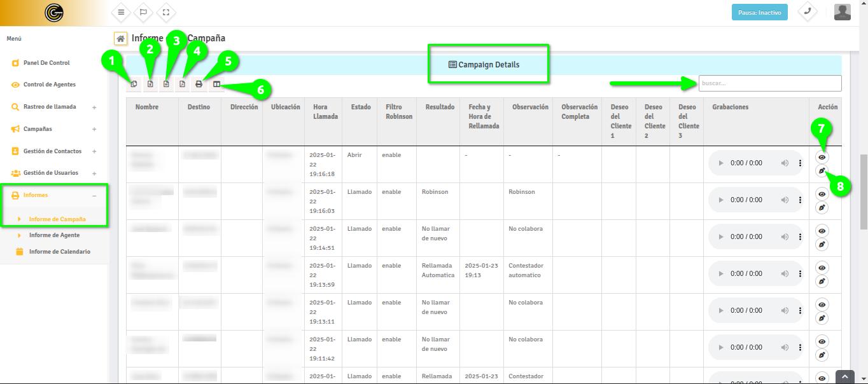
Task: Play the first row's call recording
Action: click(x=720, y=163)
